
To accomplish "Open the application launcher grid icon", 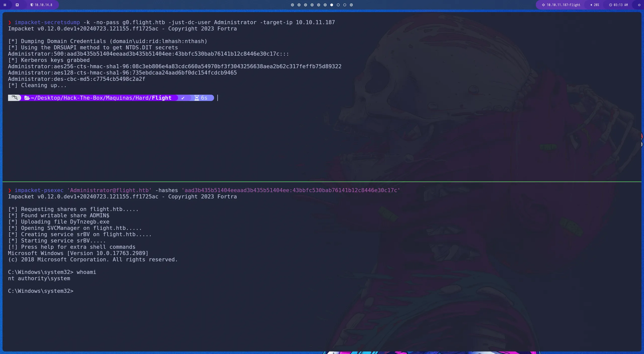I will [5, 5].
